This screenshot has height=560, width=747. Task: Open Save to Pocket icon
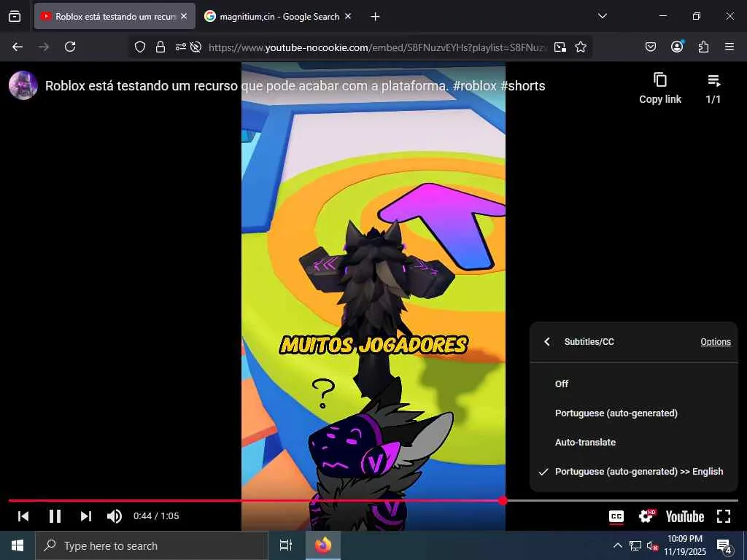click(x=651, y=47)
